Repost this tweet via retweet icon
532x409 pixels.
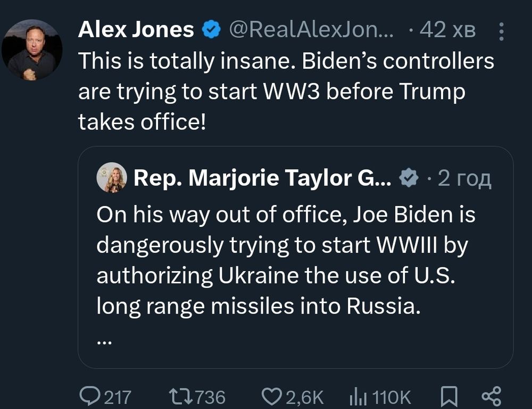pos(179,396)
